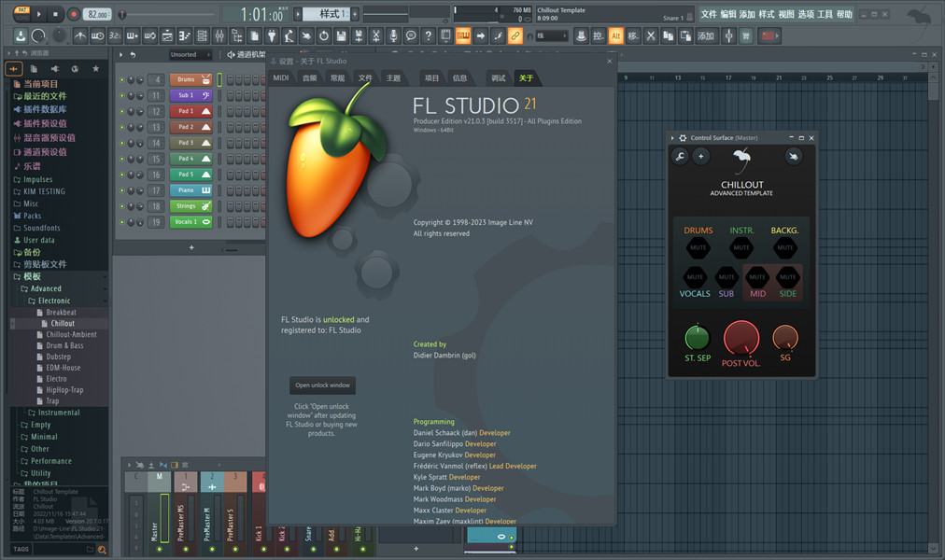Click the POST VOL. knob
The width and height of the screenshot is (945, 560).
click(740, 338)
